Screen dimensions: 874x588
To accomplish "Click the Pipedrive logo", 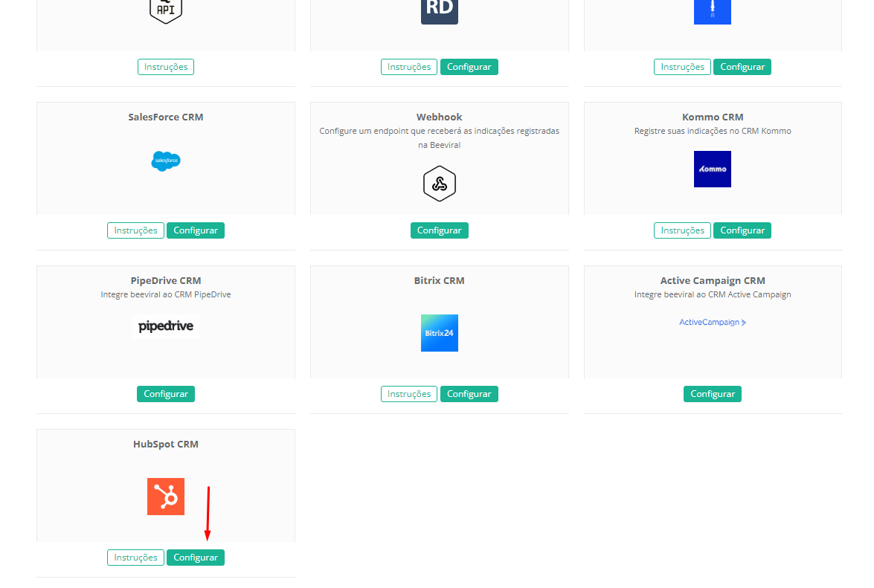I will [x=166, y=326].
